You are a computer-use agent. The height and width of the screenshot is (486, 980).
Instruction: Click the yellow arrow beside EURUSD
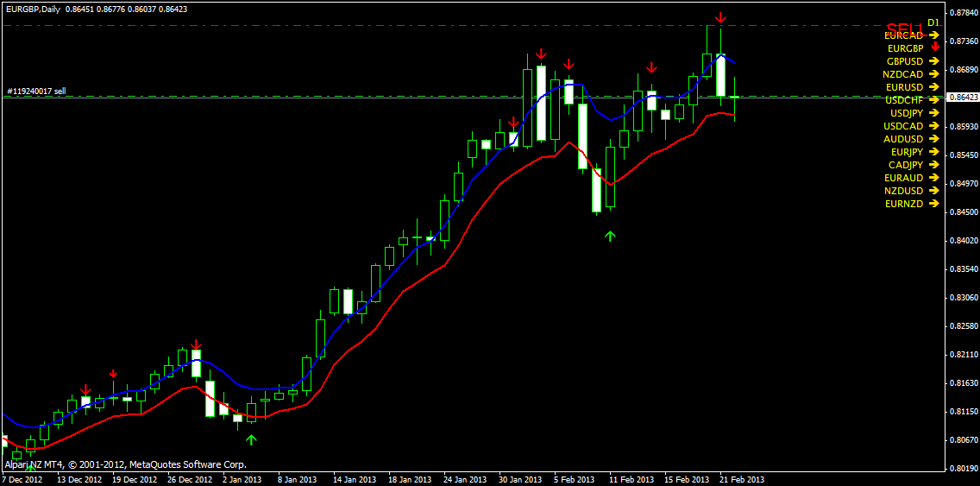pos(933,87)
